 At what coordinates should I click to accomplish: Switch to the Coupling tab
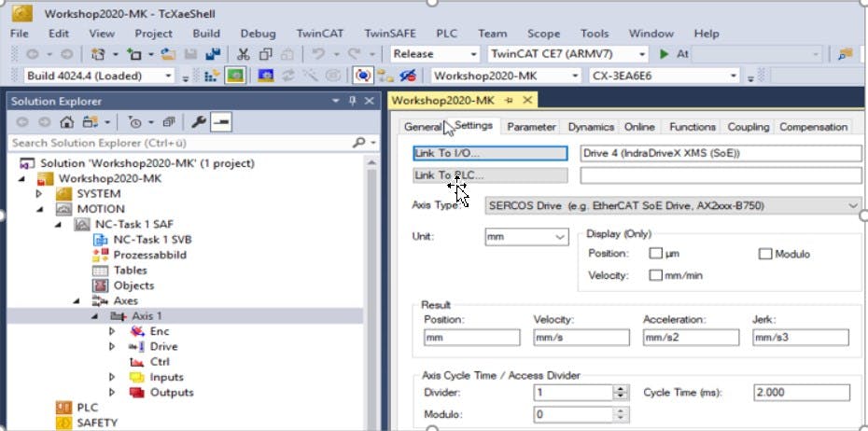(x=748, y=127)
